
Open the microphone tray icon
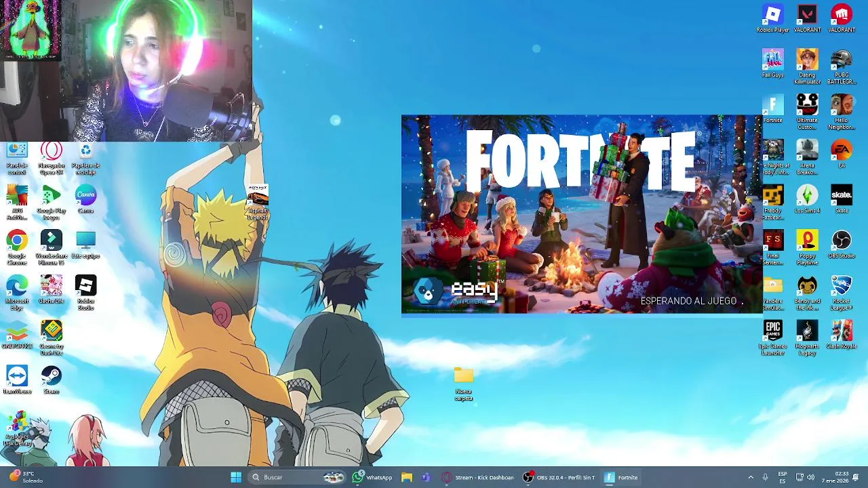click(766, 477)
